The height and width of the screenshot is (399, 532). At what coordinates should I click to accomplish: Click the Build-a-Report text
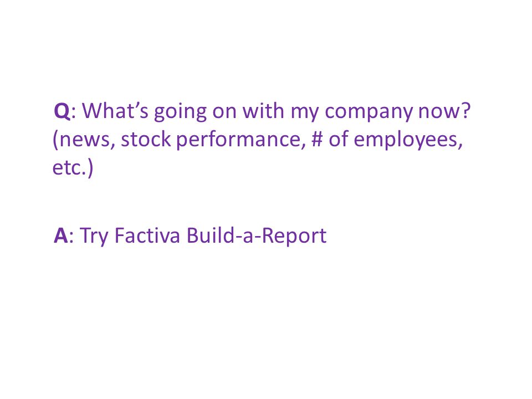pos(257,237)
